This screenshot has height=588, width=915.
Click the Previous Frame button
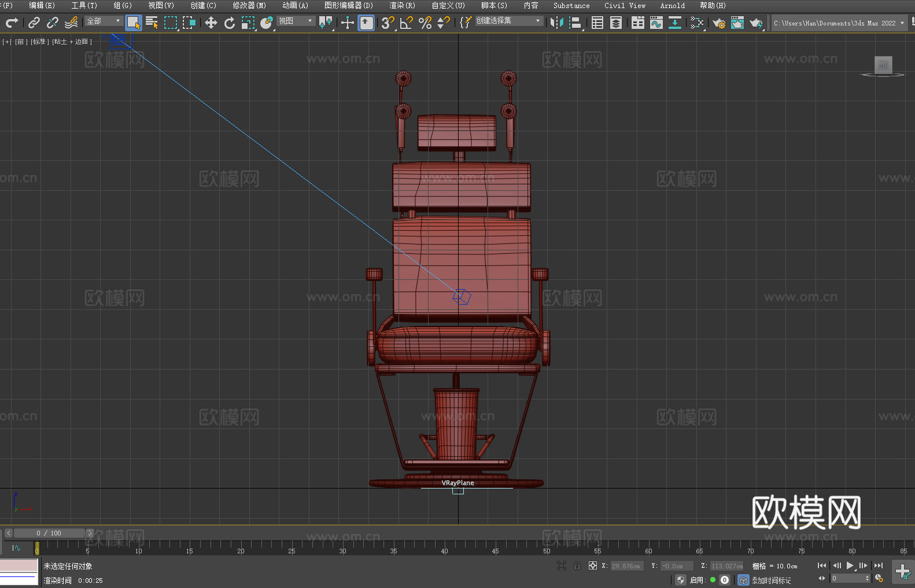(836, 565)
